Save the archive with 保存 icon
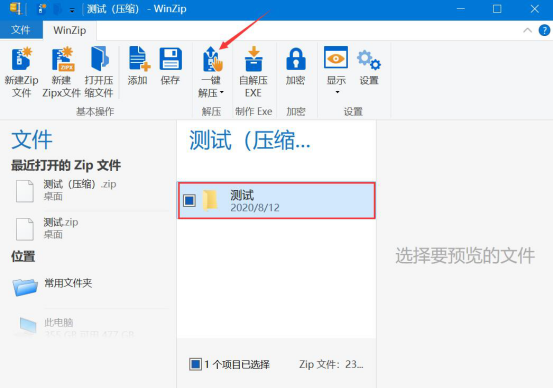This screenshot has width=554, height=388. coord(171,59)
